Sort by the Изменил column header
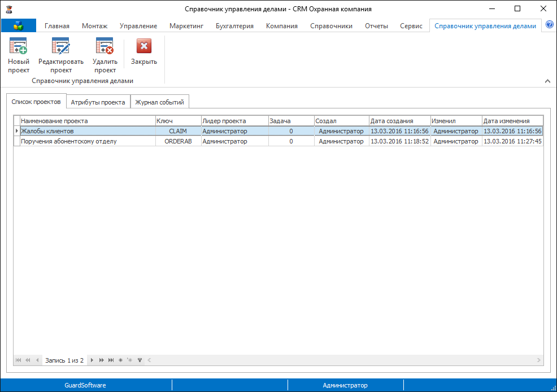 tap(456, 121)
